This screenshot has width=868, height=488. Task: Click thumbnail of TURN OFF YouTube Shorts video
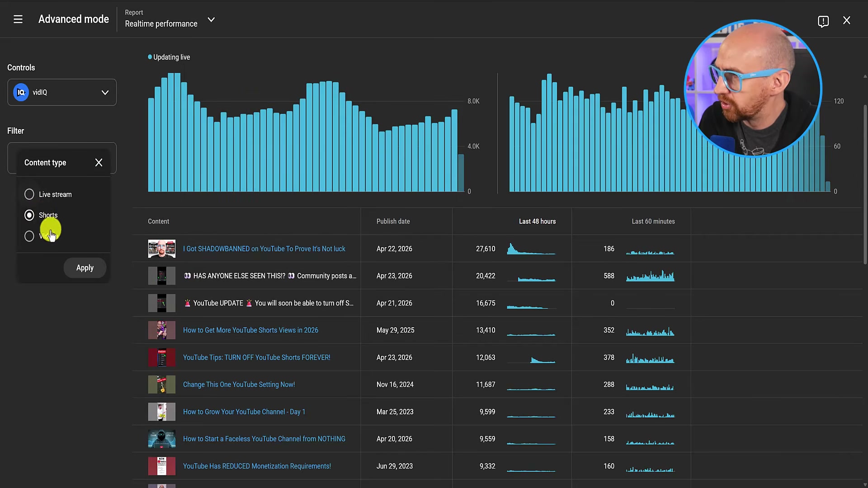click(x=162, y=357)
